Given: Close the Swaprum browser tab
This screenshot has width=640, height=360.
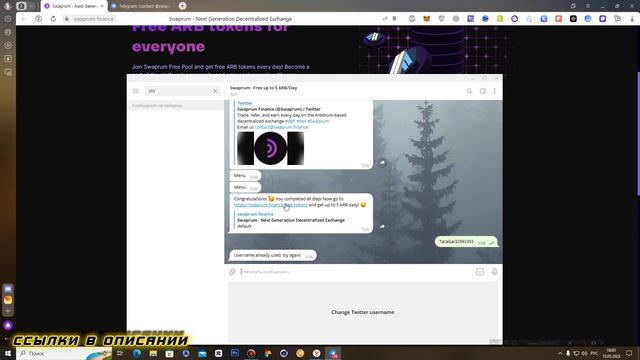Looking at the screenshot, I should [x=102, y=6].
